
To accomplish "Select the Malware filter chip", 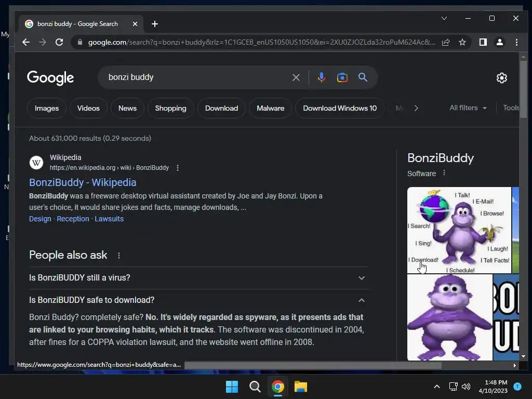I will [270, 108].
